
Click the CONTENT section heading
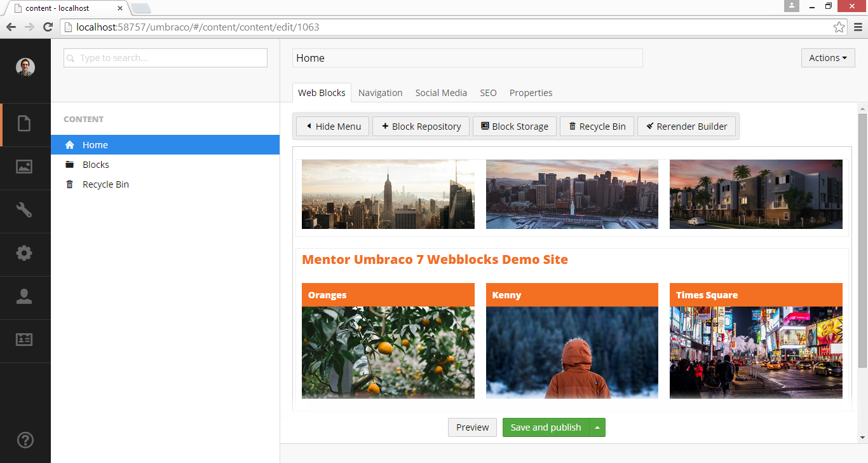[x=83, y=119]
